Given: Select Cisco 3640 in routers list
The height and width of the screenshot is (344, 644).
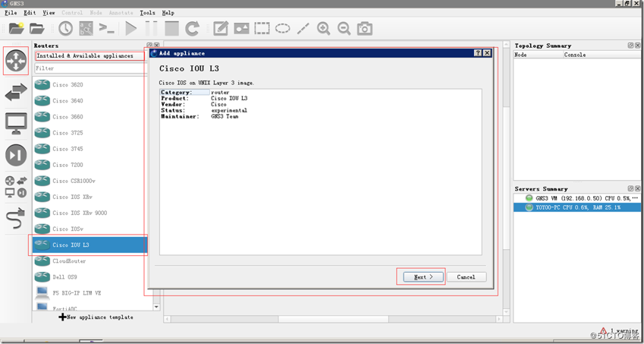Looking at the screenshot, I should click(x=90, y=101).
